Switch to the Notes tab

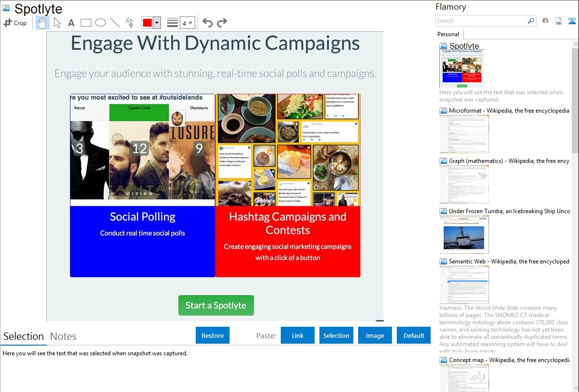[x=63, y=336]
